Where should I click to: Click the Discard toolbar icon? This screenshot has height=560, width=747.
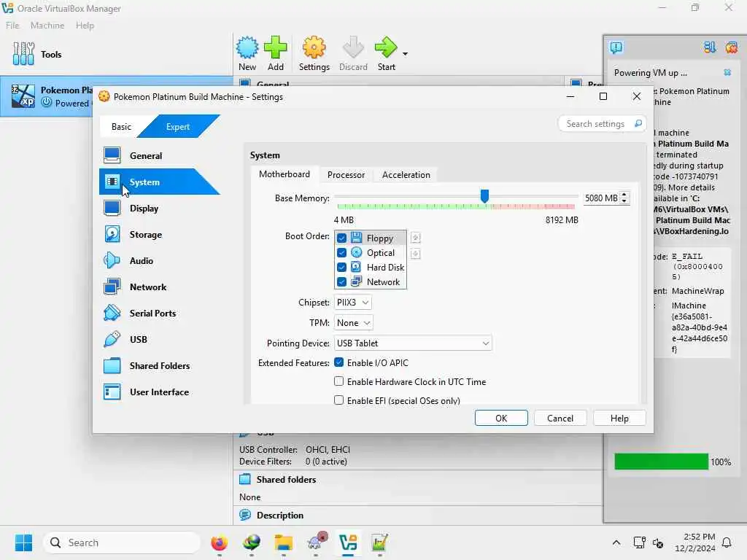point(353,48)
